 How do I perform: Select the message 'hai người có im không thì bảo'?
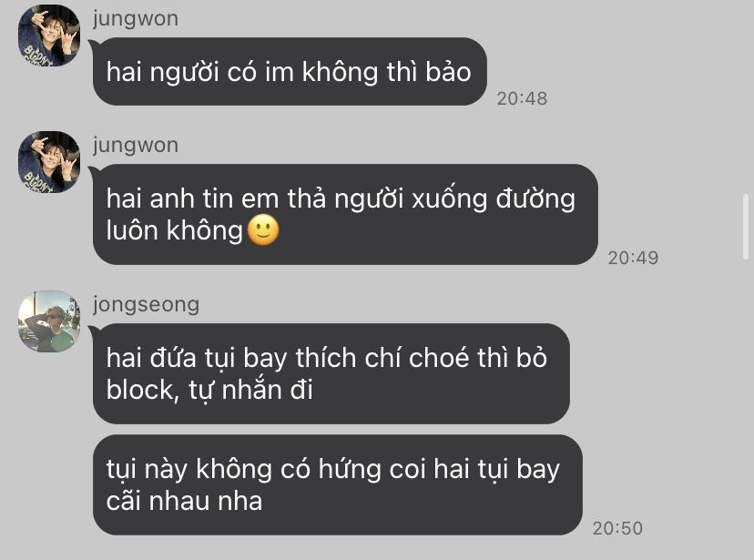pyautogui.click(x=290, y=72)
